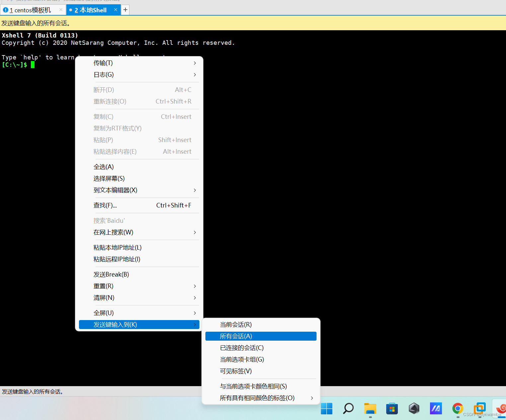The width and height of the screenshot is (506, 420).
Task: Send key input to 可见标签(V)
Action: click(261, 371)
